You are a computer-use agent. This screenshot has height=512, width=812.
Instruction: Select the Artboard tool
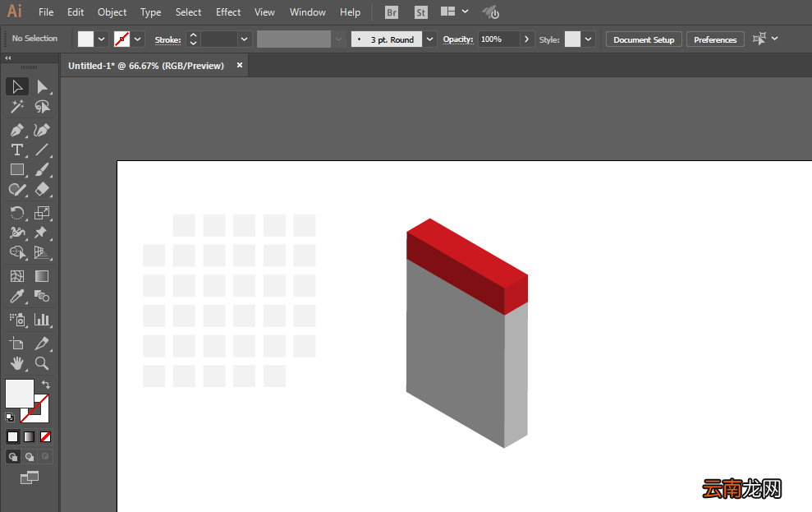(17, 343)
